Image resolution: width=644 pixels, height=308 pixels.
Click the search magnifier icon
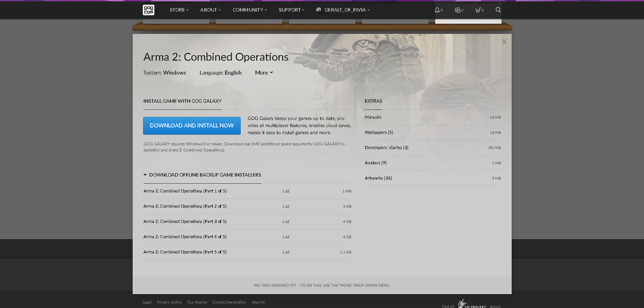[498, 10]
